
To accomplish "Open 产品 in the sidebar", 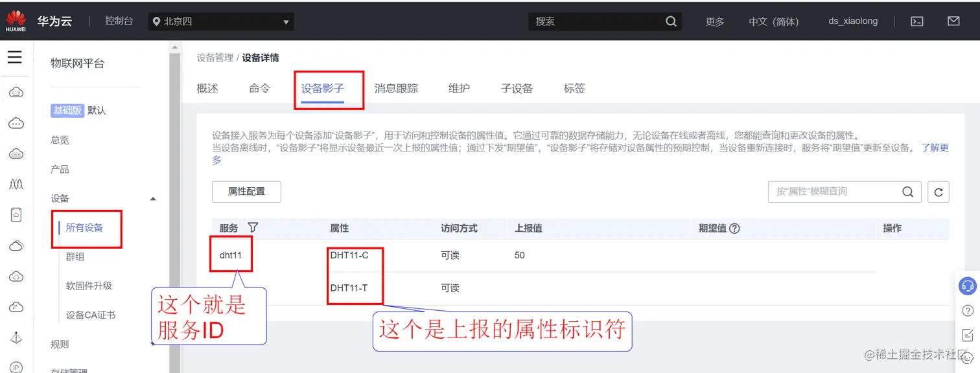I will click(60, 169).
